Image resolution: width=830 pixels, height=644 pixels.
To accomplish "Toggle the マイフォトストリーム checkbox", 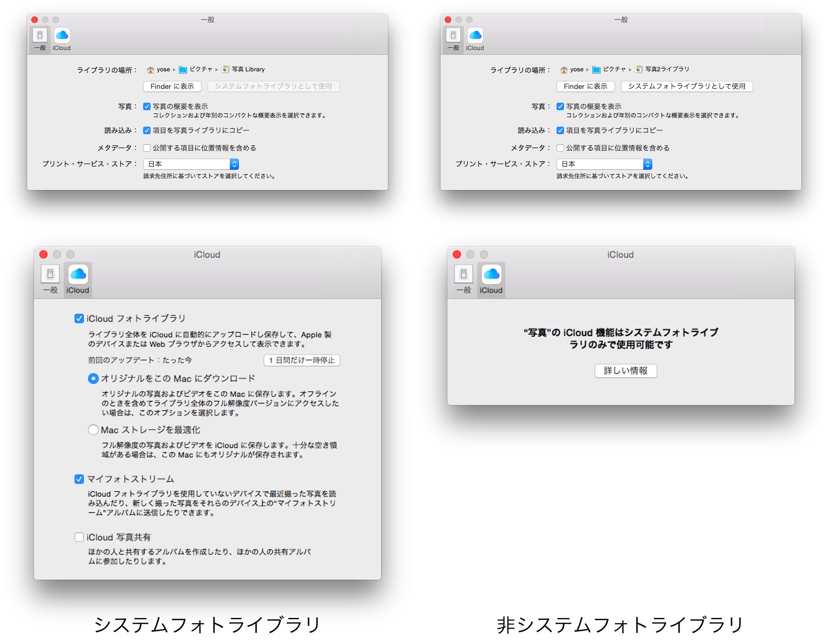I will 79,479.
